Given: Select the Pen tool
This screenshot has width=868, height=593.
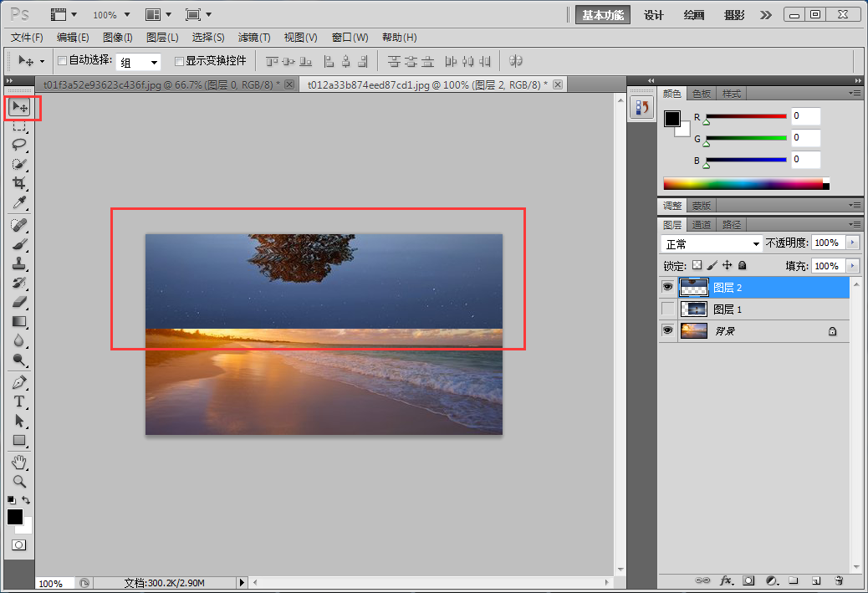Looking at the screenshot, I should point(19,382).
